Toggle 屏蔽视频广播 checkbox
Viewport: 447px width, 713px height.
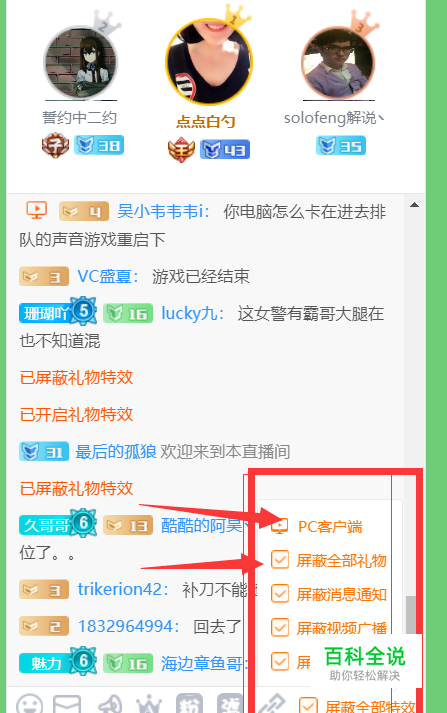[280, 628]
